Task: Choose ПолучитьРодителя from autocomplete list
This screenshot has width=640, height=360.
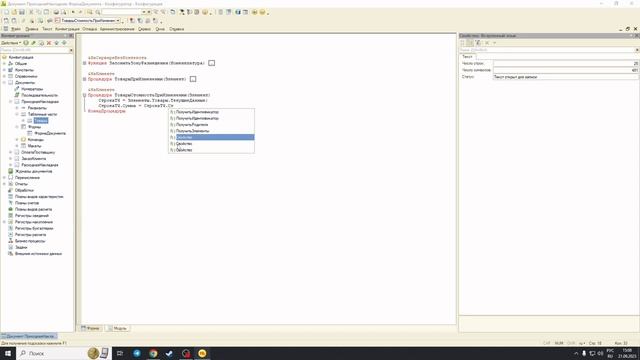Action: [211, 124]
